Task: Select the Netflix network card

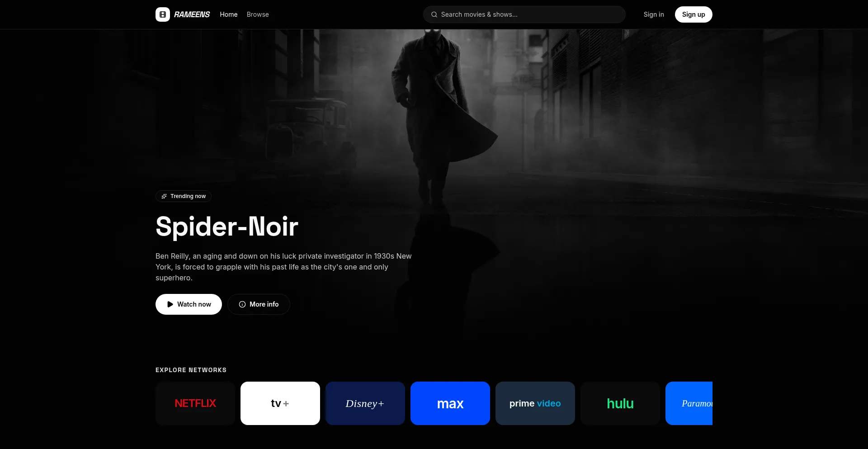Action: (x=195, y=403)
